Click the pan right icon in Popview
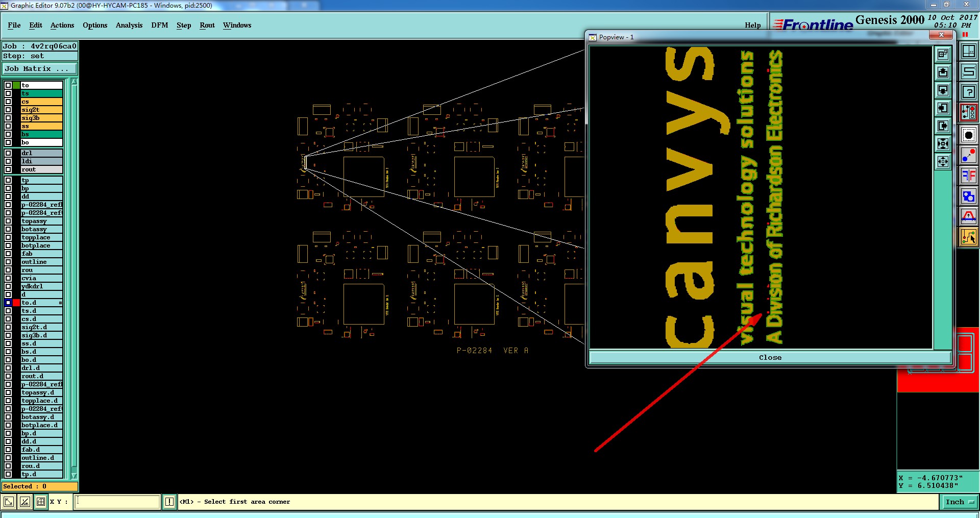The image size is (980, 518). tap(943, 126)
